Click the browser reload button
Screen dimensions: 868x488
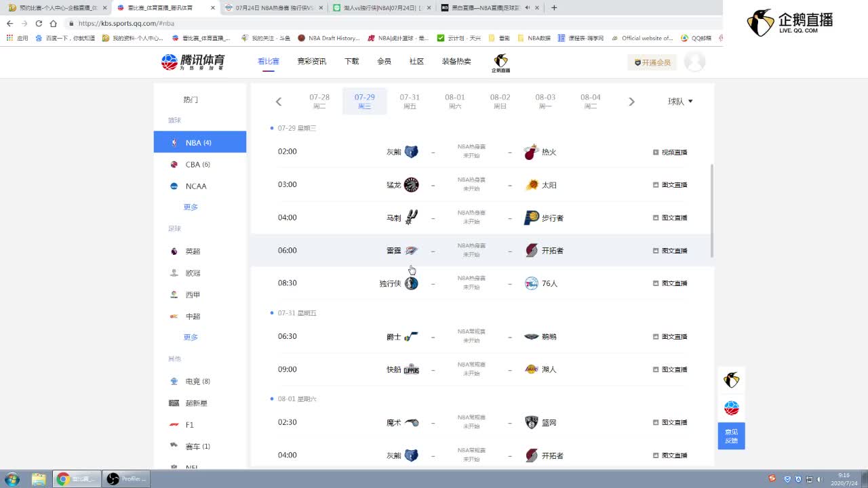(x=39, y=23)
